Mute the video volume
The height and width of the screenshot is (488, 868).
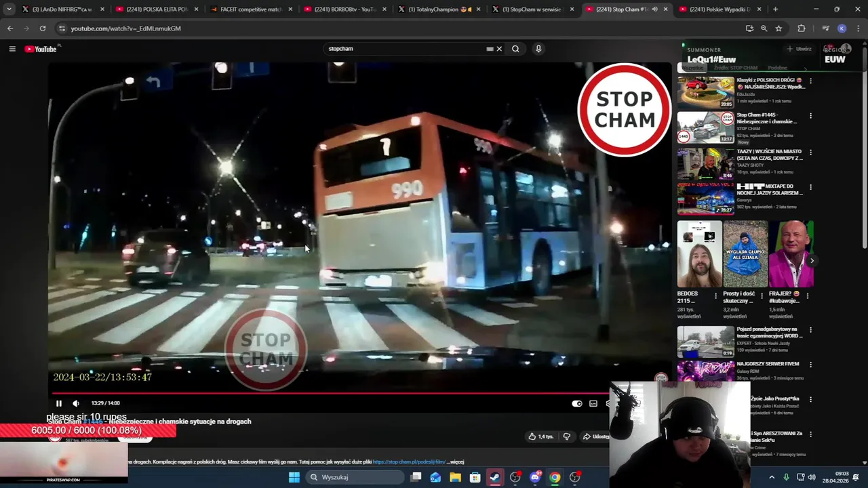click(76, 403)
